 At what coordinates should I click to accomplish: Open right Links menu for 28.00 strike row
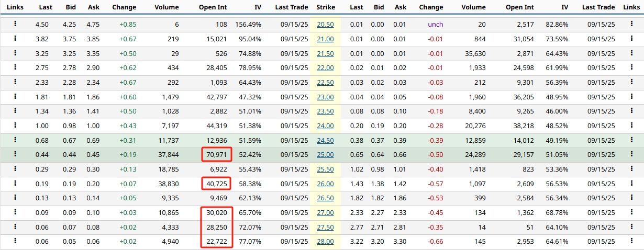click(x=631, y=241)
